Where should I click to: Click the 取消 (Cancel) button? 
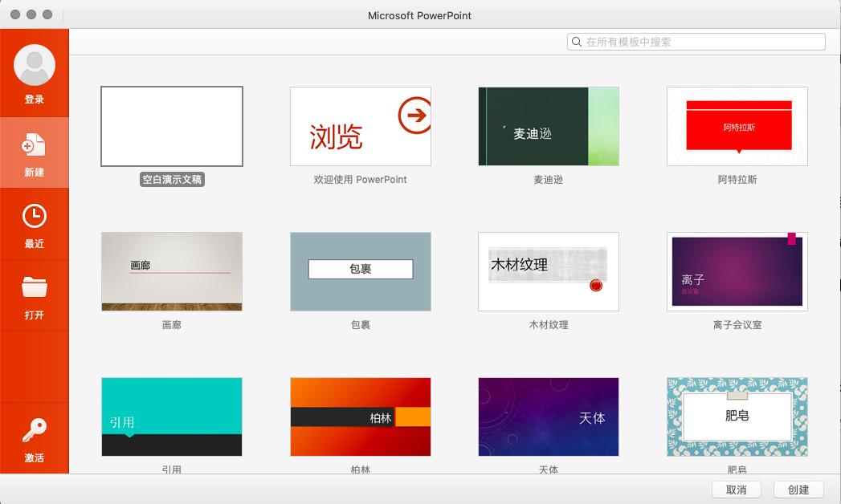point(736,490)
